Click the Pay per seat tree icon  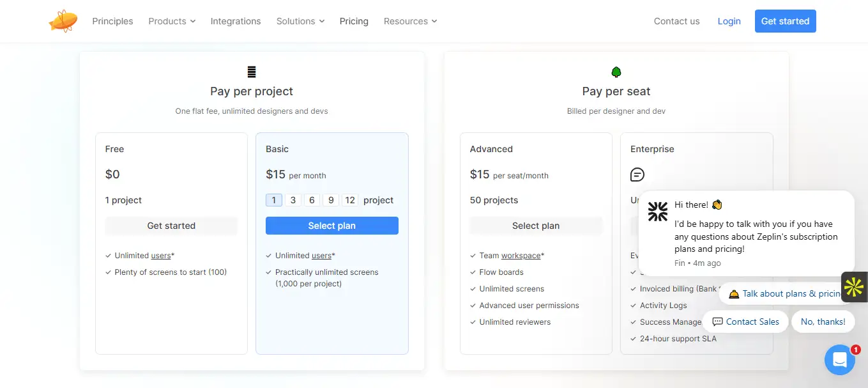click(616, 72)
